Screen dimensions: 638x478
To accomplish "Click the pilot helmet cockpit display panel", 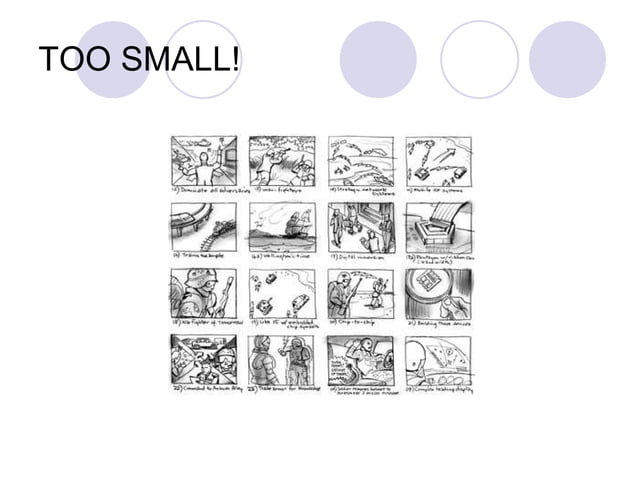I will coord(439,361).
